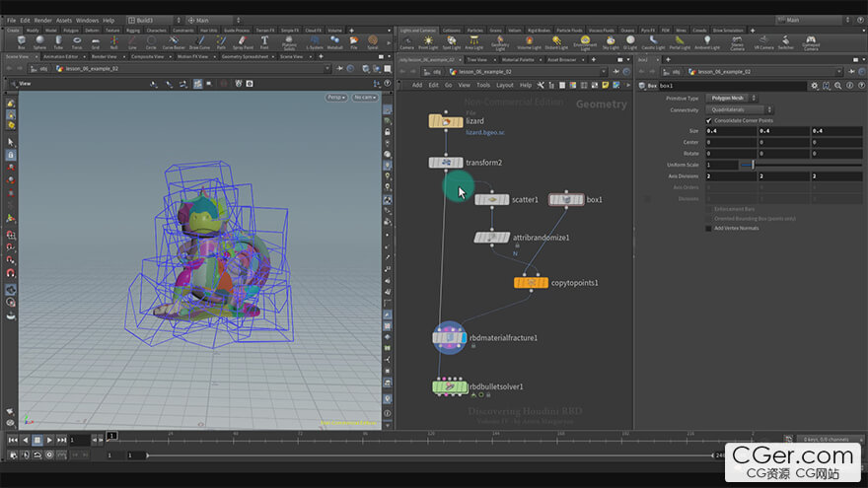This screenshot has height=488, width=868.
Task: Open the Primitive Type dropdown
Action: [x=731, y=98]
